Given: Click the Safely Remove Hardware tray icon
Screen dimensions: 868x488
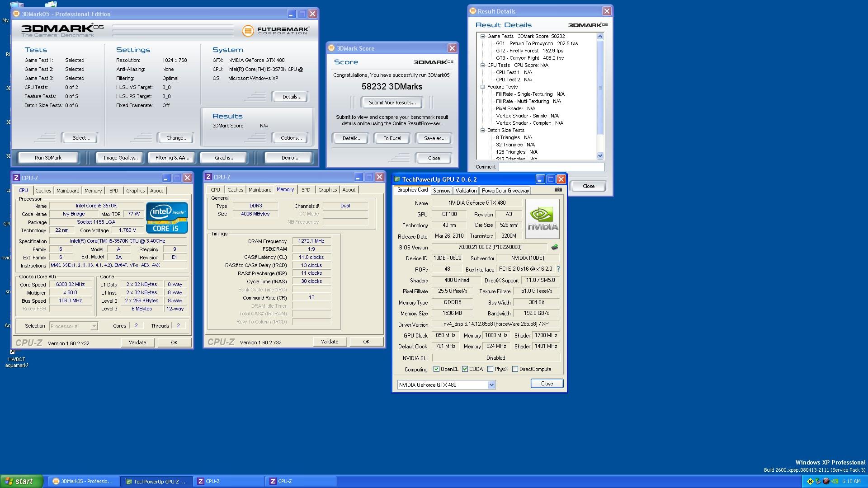Looking at the screenshot, I should (x=818, y=482).
